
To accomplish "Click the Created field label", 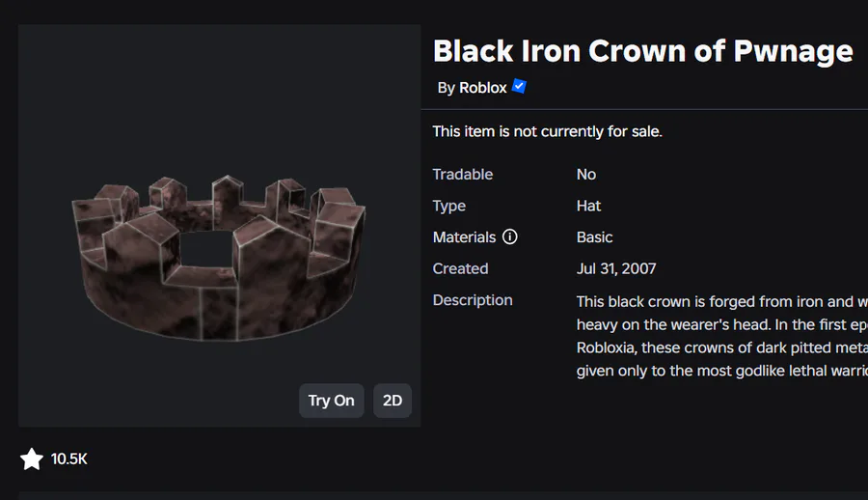I will click(x=460, y=268).
